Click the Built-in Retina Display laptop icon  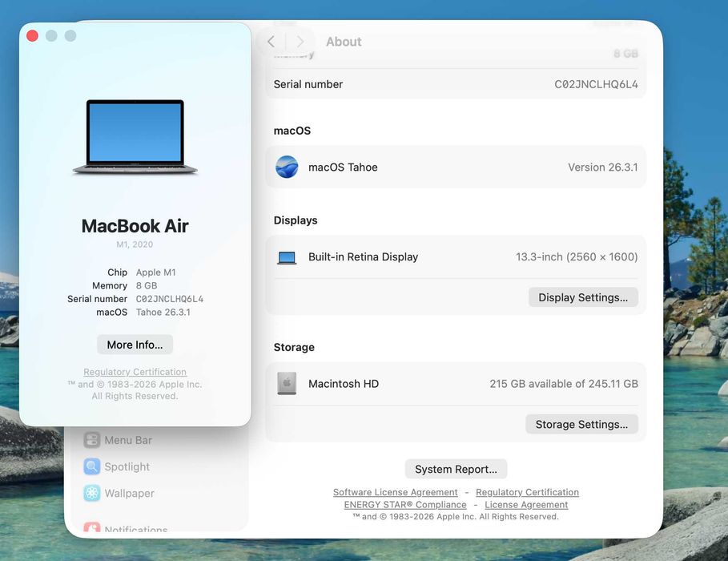(x=287, y=257)
